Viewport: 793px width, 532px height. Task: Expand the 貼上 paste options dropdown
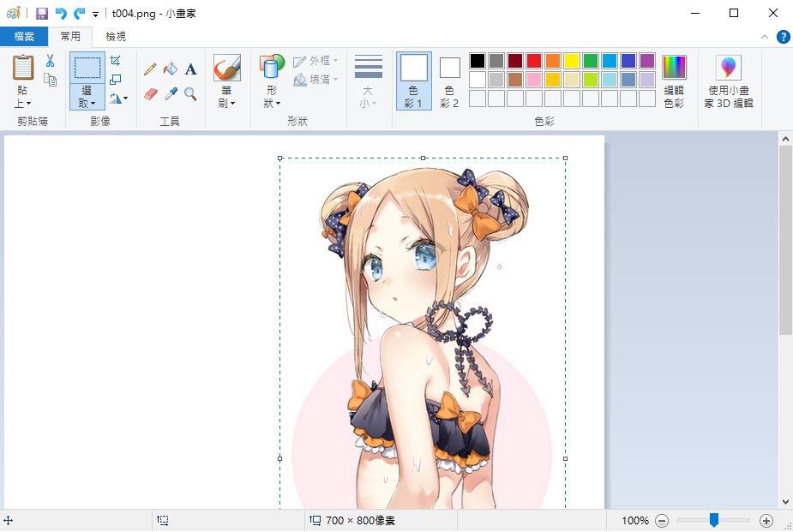[23, 97]
